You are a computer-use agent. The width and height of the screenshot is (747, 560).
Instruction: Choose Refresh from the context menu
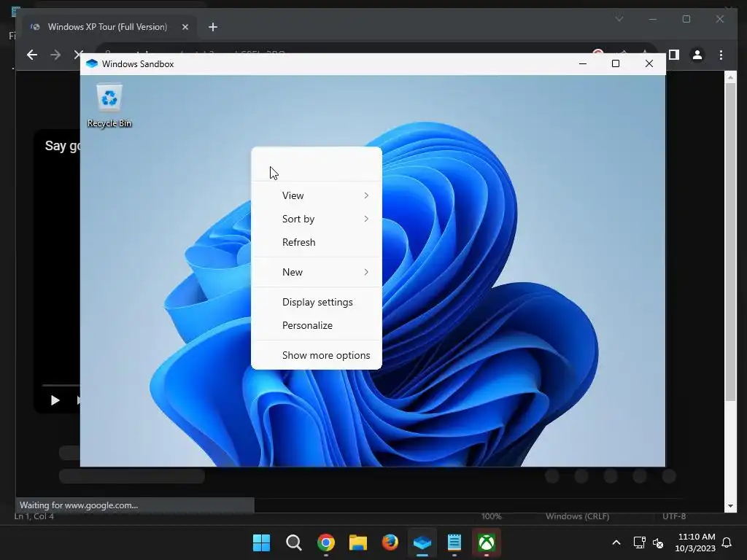(317, 242)
